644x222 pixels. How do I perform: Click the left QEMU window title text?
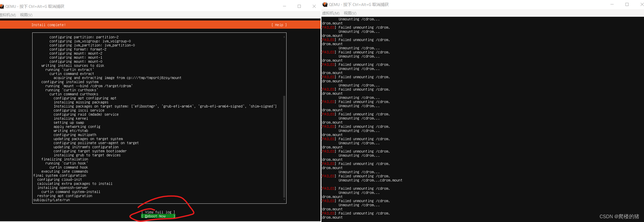35,6
